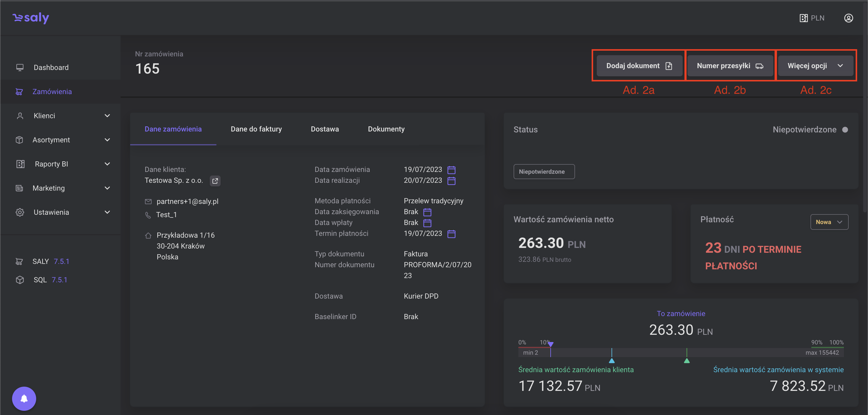868x415 pixels.
Task: Click the notification bell icon
Action: (24, 398)
